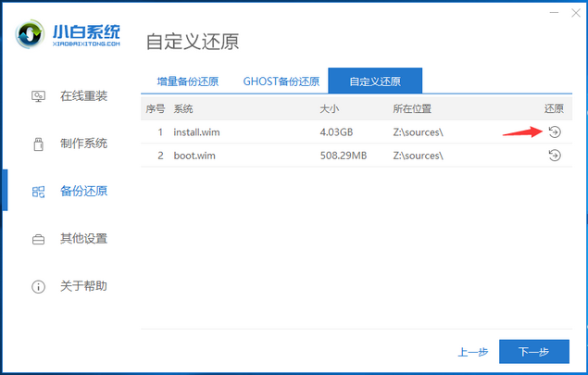Go back with the 上一步 link
The height and width of the screenshot is (375, 588).
pos(473,352)
